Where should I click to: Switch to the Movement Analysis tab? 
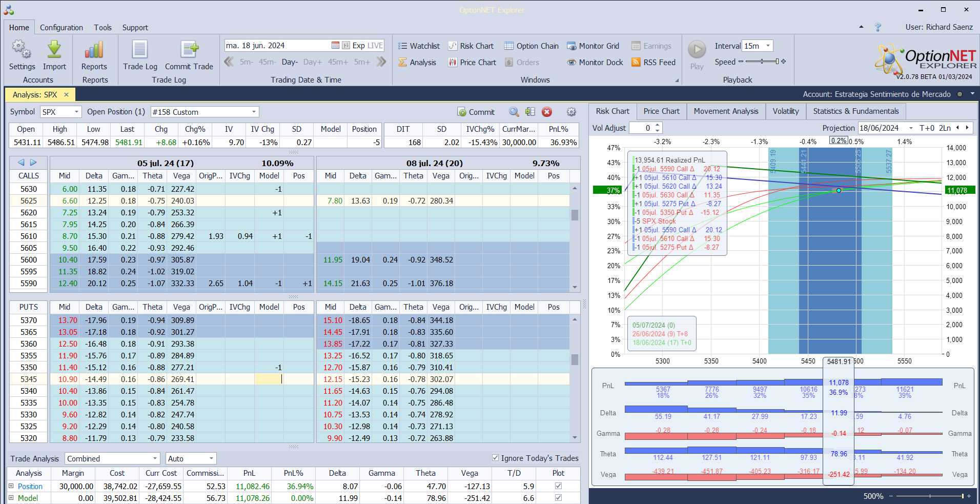point(726,111)
